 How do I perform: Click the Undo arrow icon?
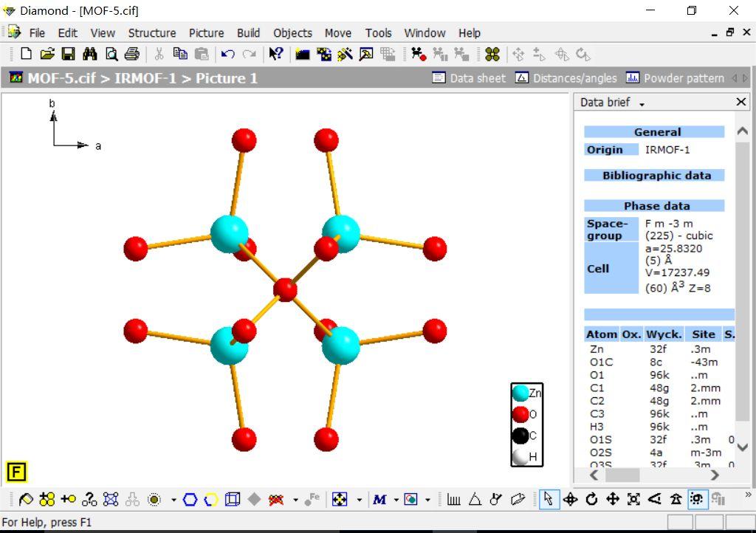pyautogui.click(x=227, y=54)
